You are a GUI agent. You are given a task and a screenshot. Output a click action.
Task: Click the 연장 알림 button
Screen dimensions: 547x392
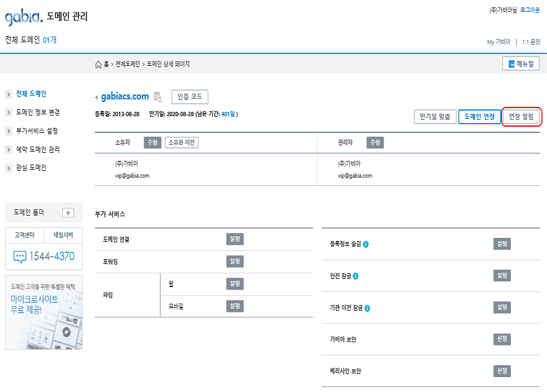point(521,117)
